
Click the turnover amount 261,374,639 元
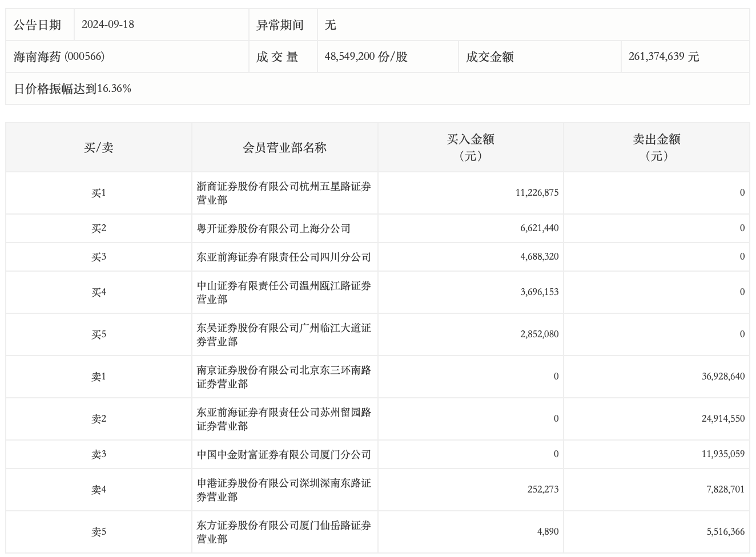663,56
